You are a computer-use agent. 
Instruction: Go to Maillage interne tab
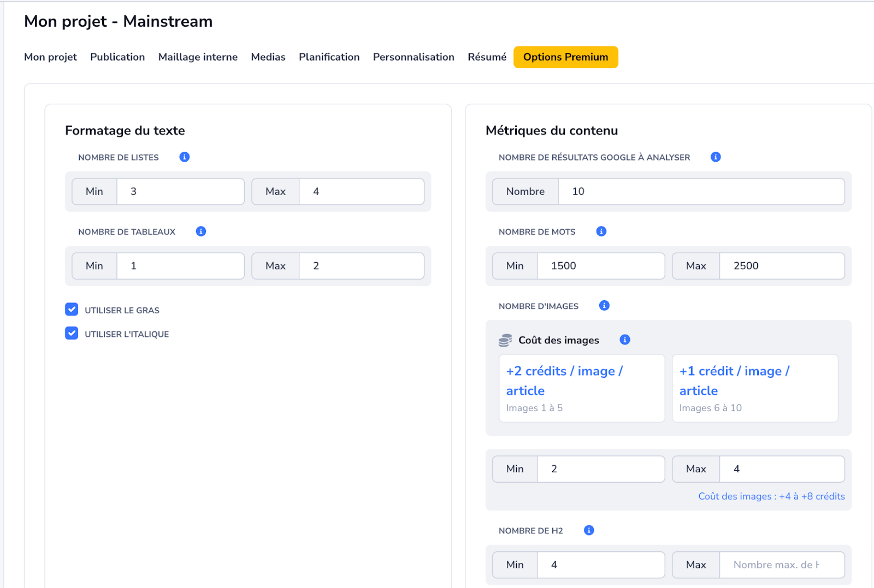[x=198, y=57]
